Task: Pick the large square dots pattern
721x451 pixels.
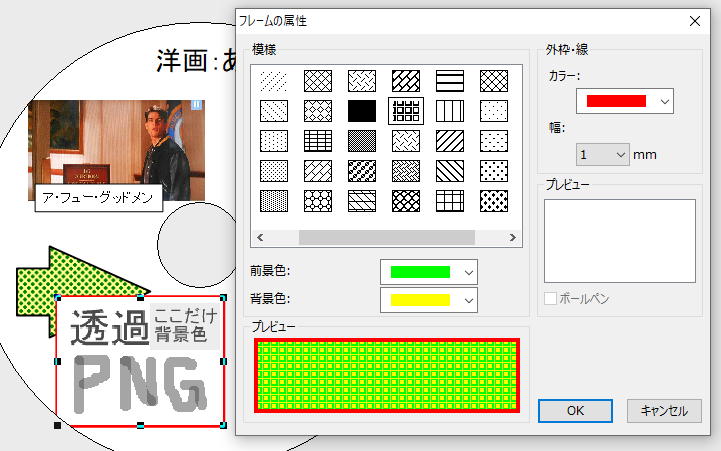Action: click(494, 171)
